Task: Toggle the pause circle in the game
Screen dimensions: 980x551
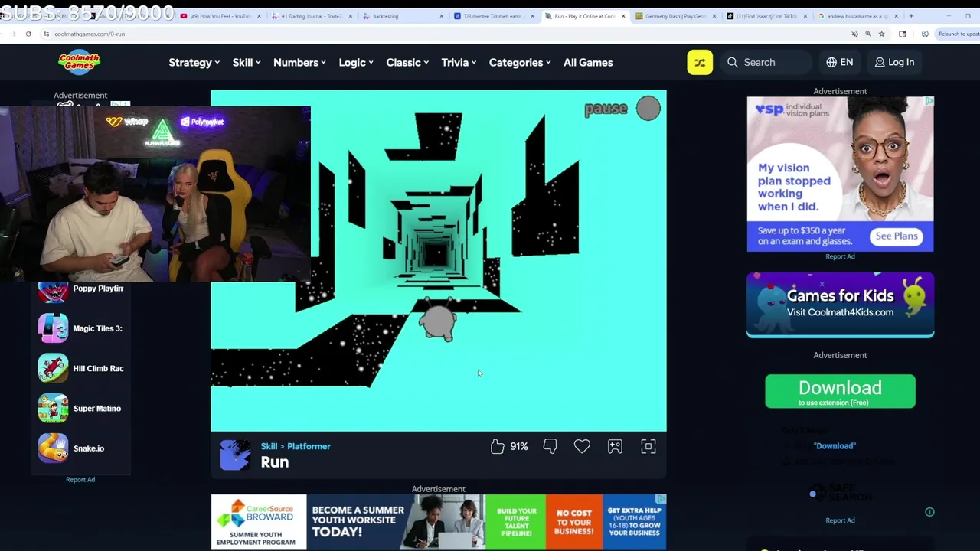Action: (x=648, y=109)
